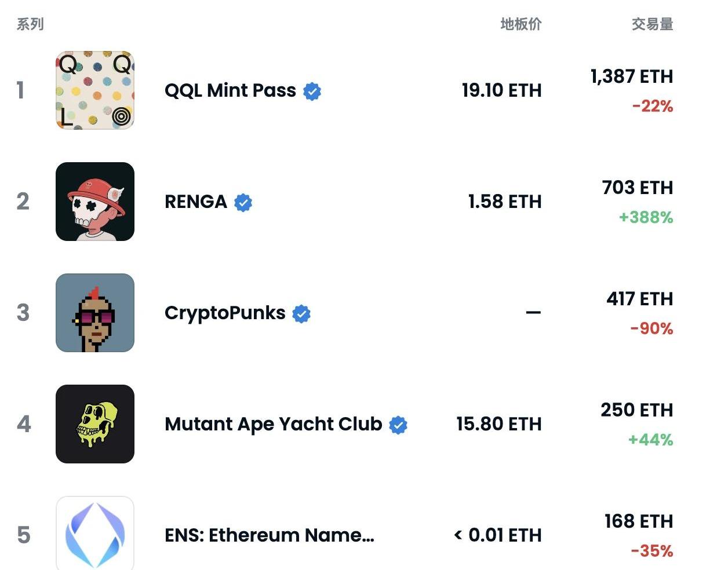Click the verified badge next to RENGA
Image resolution: width=728 pixels, height=570 pixels.
click(x=243, y=202)
